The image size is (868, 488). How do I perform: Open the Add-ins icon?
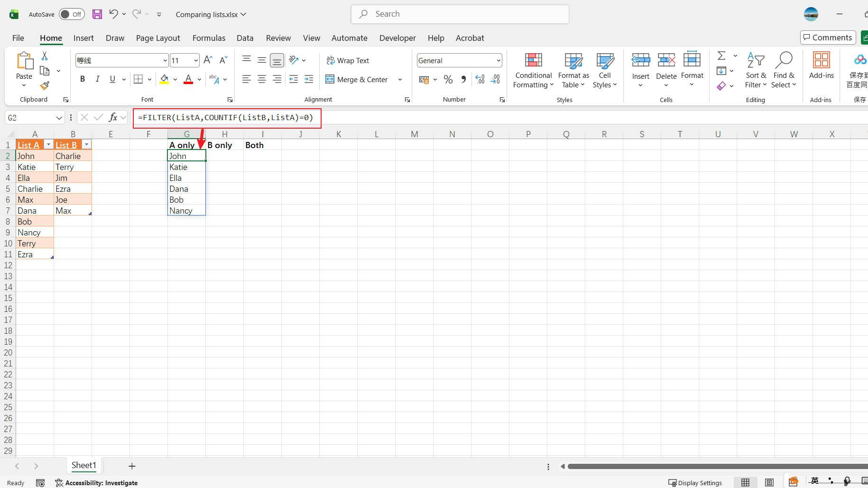[821, 66]
